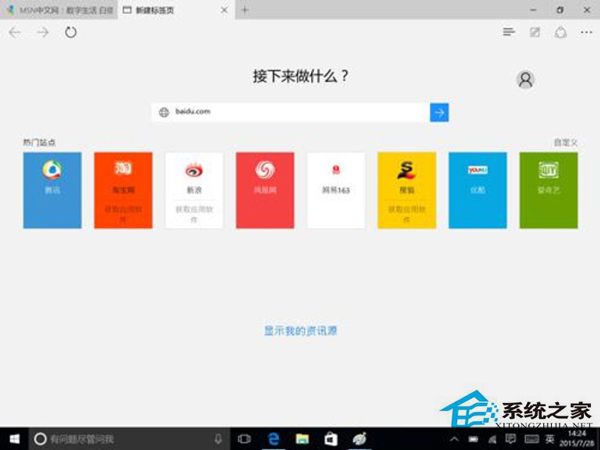Close the 新建标签页 tab

coord(225,10)
